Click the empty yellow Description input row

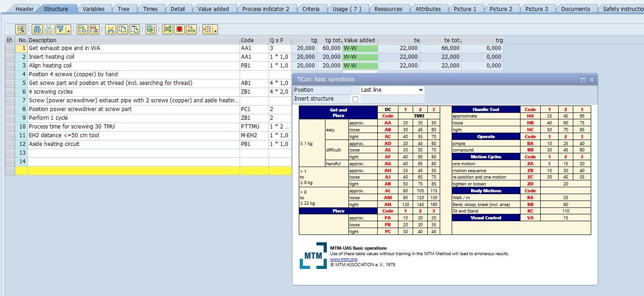[133, 170]
